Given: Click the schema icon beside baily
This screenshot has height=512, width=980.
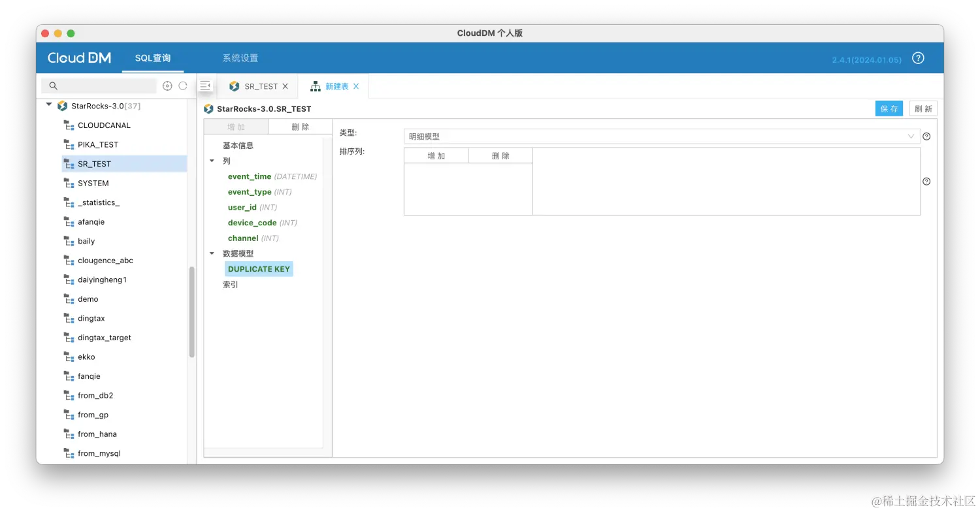Looking at the screenshot, I should (x=69, y=241).
